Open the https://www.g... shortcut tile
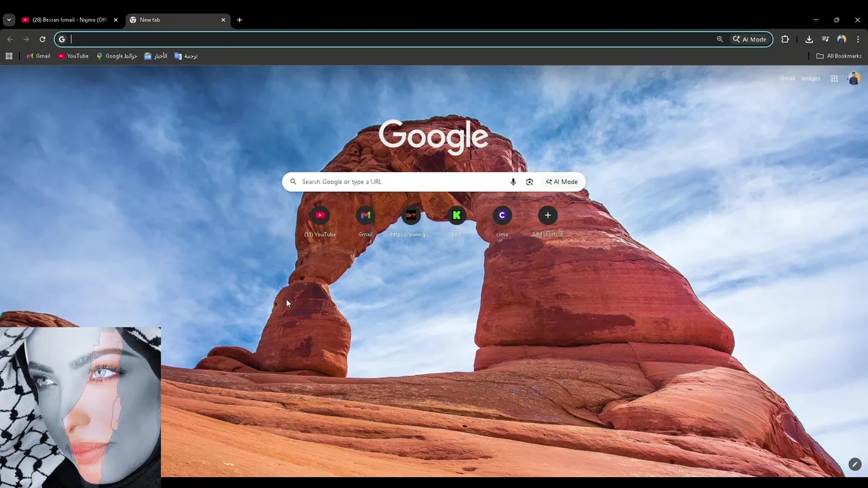The height and width of the screenshot is (488, 868). [x=411, y=222]
